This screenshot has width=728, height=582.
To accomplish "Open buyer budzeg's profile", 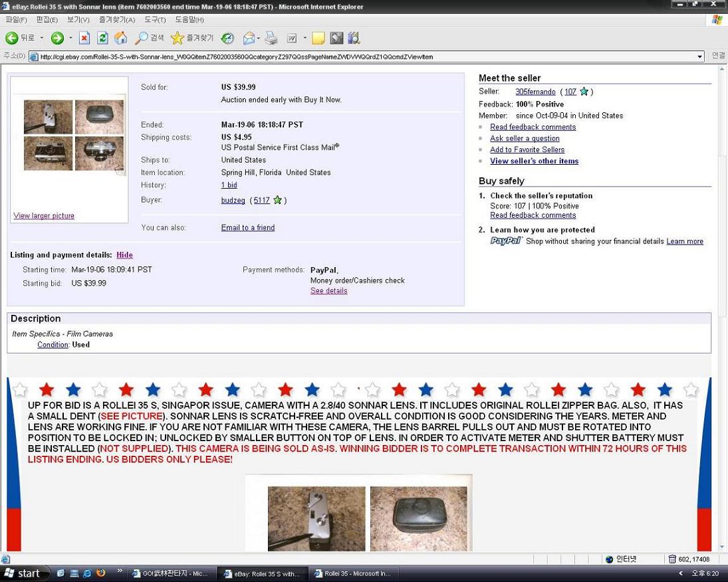I will coord(233,200).
